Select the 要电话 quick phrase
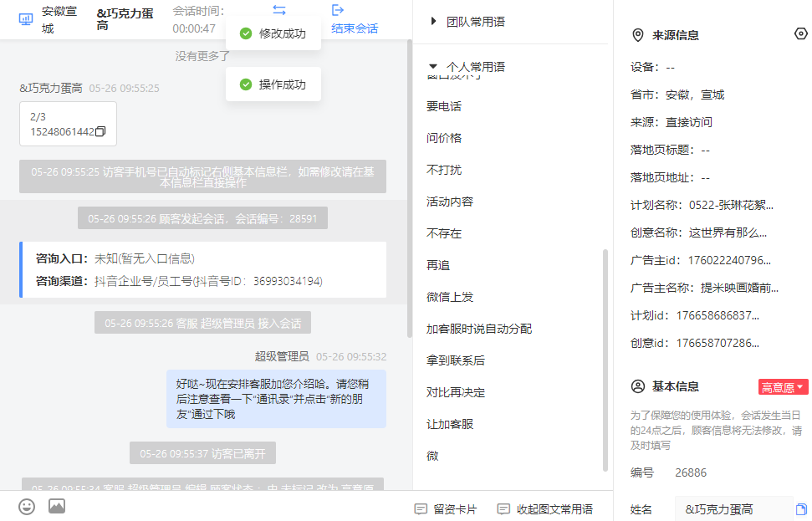The image size is (812, 521). (x=444, y=106)
